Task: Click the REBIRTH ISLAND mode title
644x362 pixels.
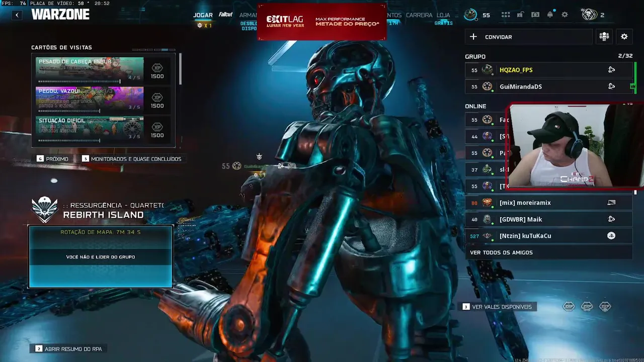Action: [103, 215]
